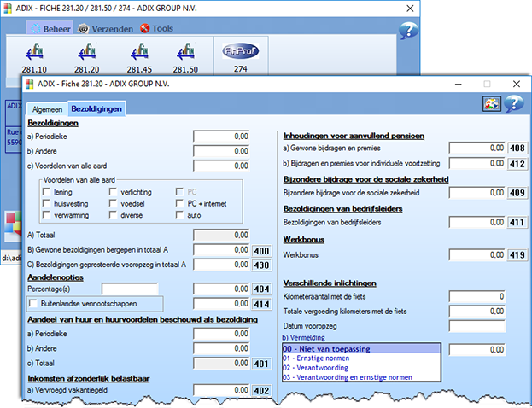Enable the verwarming checkbox
Image resolution: width=532 pixels, height=408 pixels.
[x=46, y=215]
